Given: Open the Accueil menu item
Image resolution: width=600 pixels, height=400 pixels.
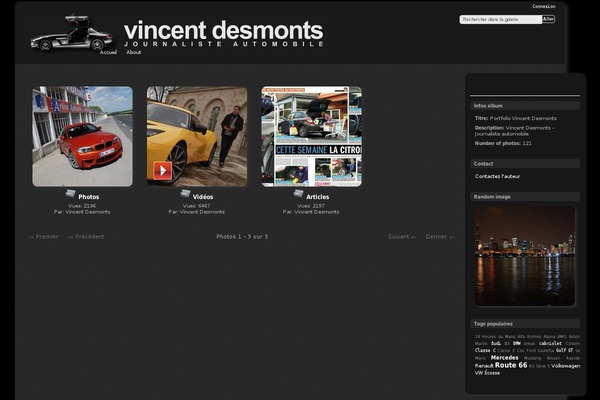Looking at the screenshot, I should point(108,52).
